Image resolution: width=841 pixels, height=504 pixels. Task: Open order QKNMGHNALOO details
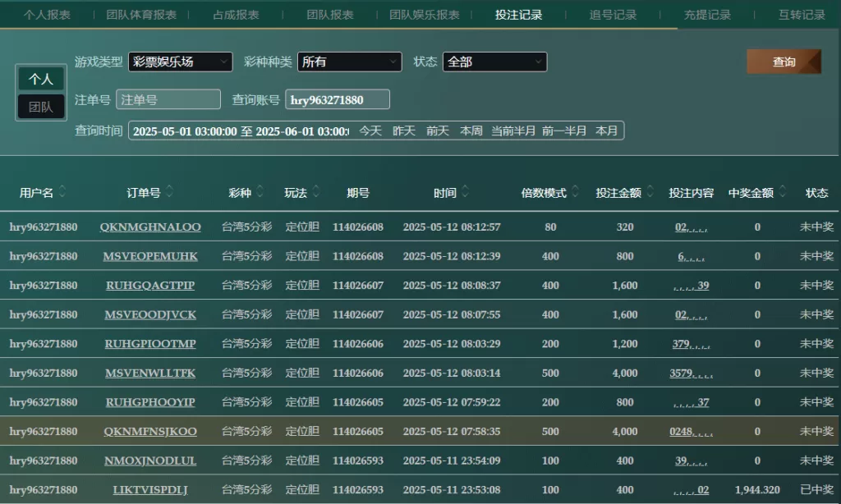(150, 227)
